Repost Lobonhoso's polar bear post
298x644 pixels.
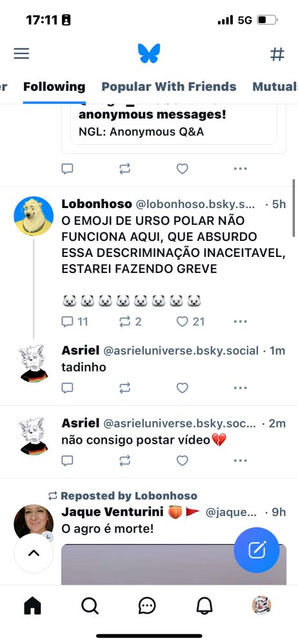130,321
